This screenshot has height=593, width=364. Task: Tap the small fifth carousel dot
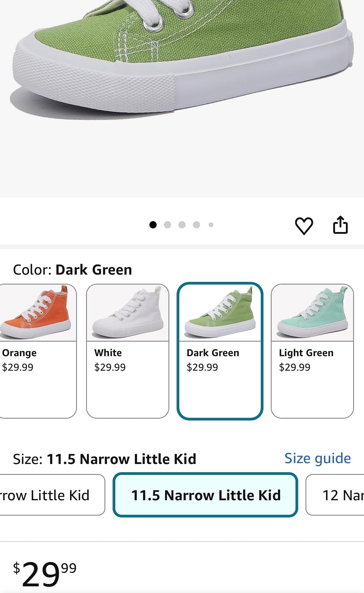211,225
